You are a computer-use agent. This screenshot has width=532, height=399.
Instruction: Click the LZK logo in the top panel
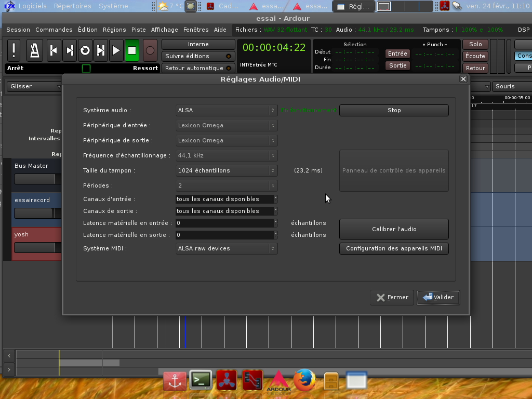(x=9, y=6)
